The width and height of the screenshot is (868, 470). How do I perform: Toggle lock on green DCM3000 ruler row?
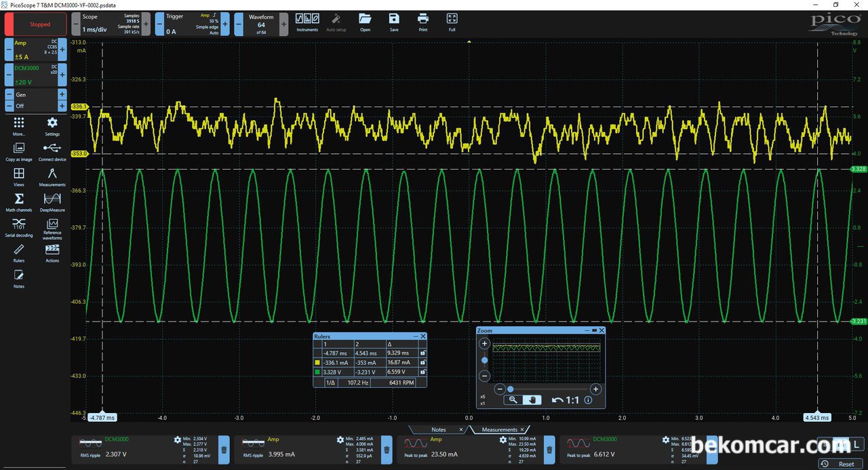(422, 372)
